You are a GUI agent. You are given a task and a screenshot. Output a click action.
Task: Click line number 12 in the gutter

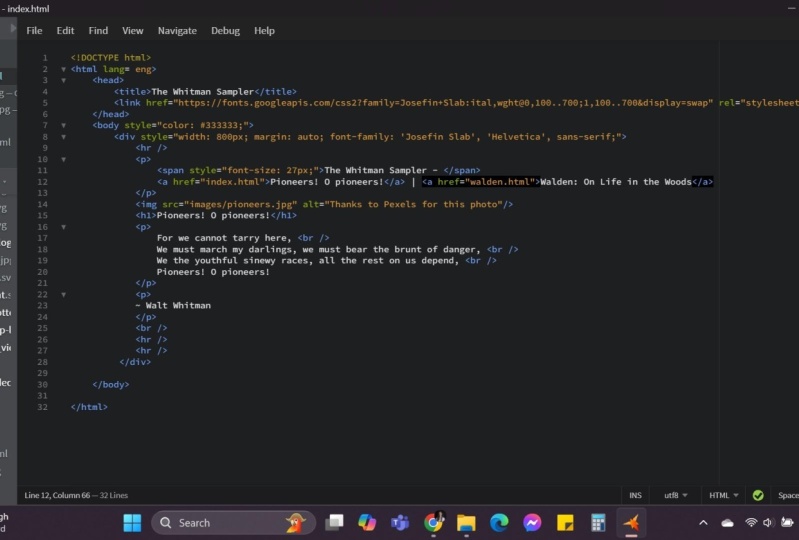[42, 182]
